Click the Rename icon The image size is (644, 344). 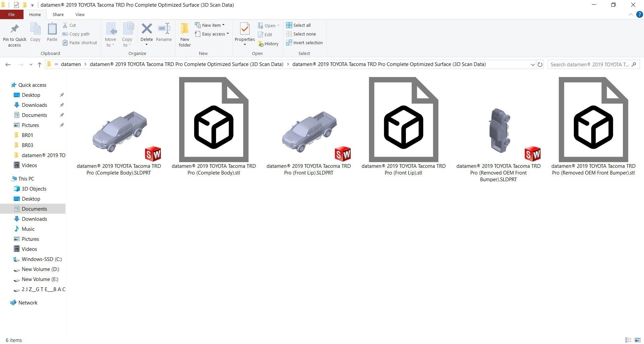(x=164, y=29)
